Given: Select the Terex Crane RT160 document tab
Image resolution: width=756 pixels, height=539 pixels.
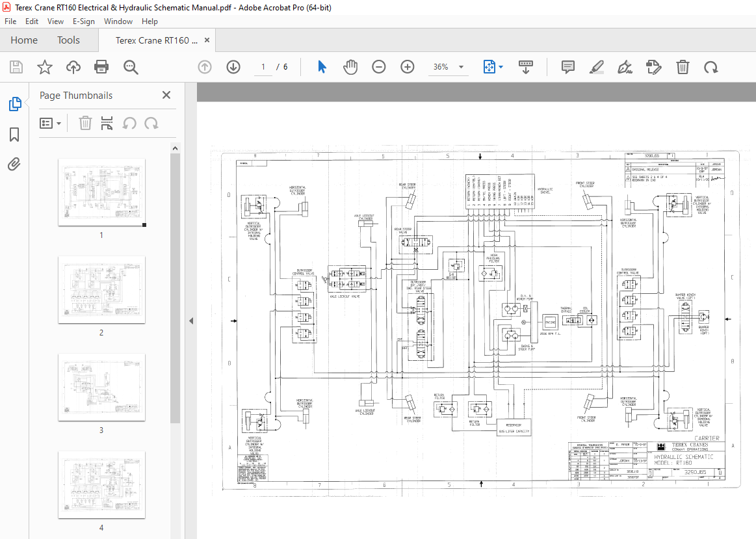Looking at the screenshot, I should 156,40.
